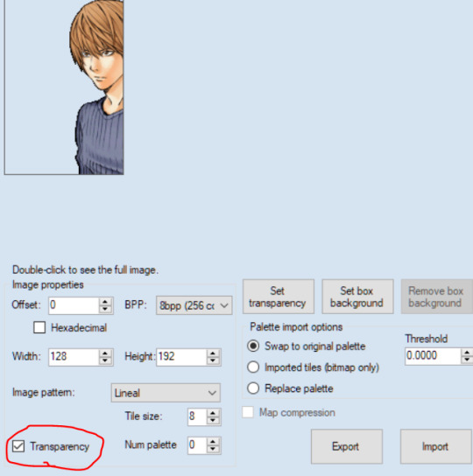Increase the Height value with up arrow
This screenshot has width=473, height=476.
pos(213,353)
